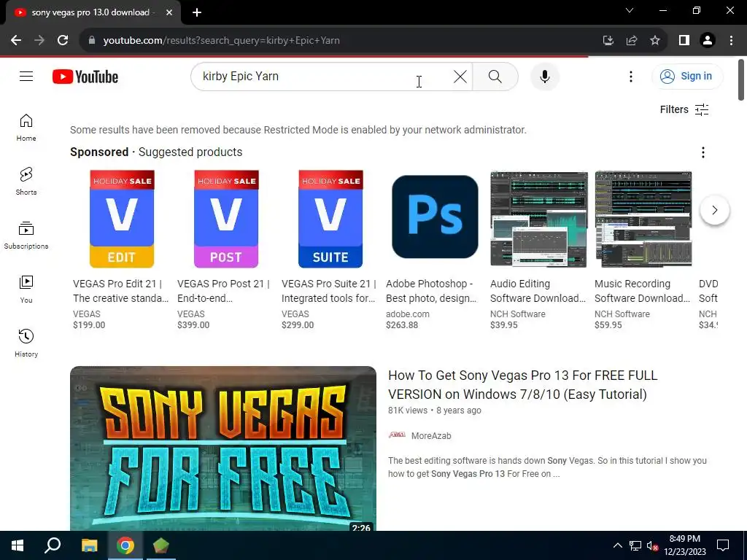The height and width of the screenshot is (560, 747).
Task: Click the Chrome taskbar icon
Action: pos(125,545)
